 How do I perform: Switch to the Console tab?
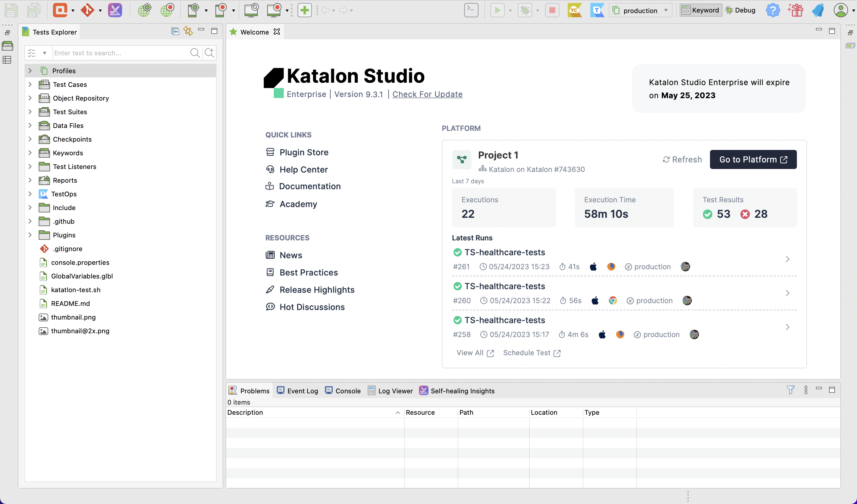coord(343,391)
